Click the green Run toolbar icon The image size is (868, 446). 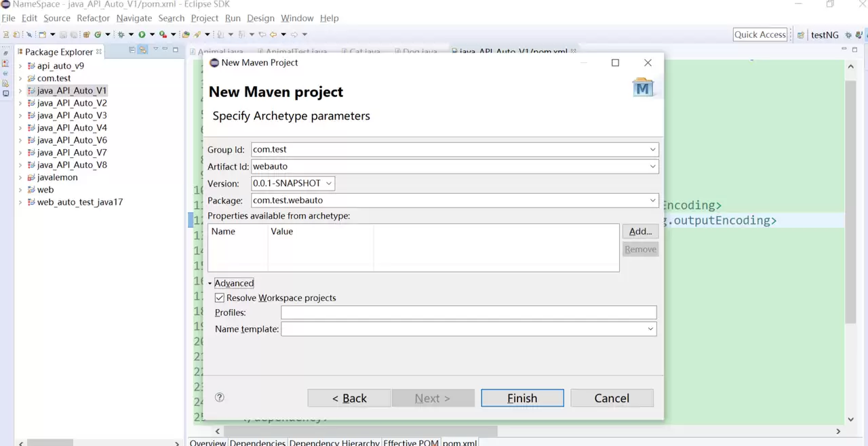click(x=142, y=35)
